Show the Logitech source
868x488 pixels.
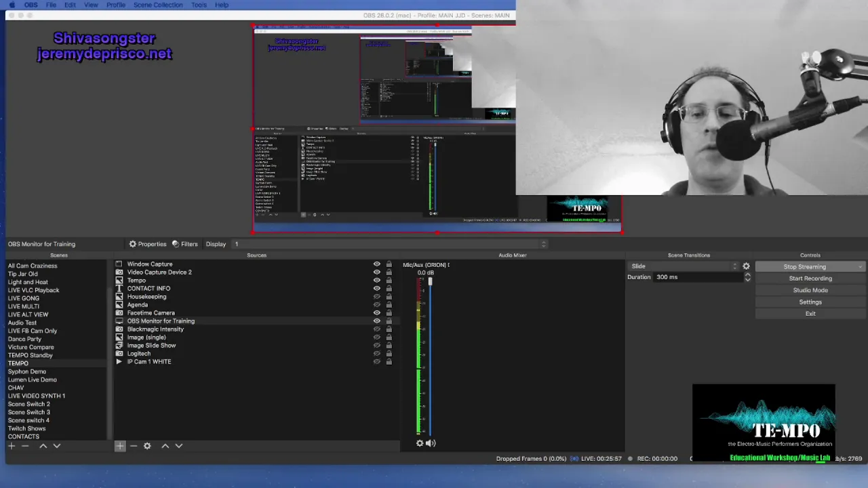[x=377, y=354]
